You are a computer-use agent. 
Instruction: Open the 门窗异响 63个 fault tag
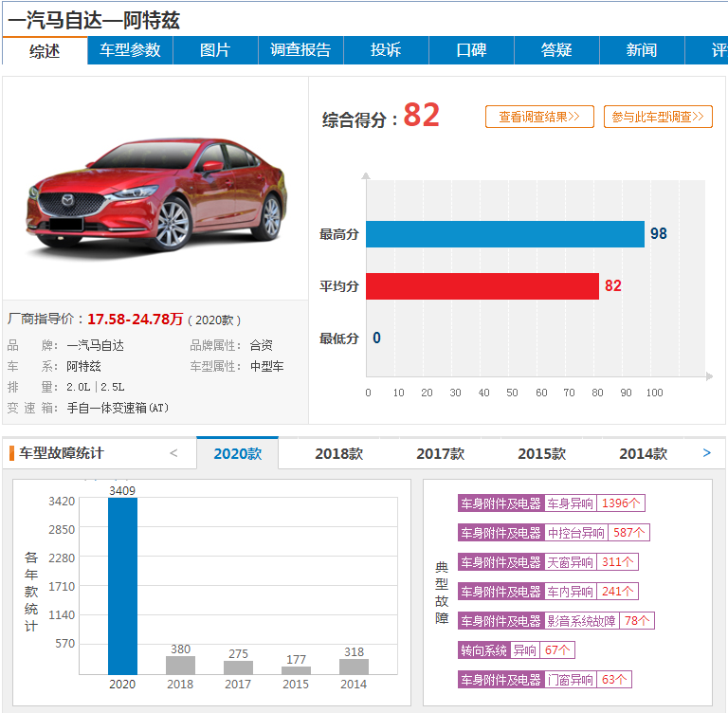(545, 680)
